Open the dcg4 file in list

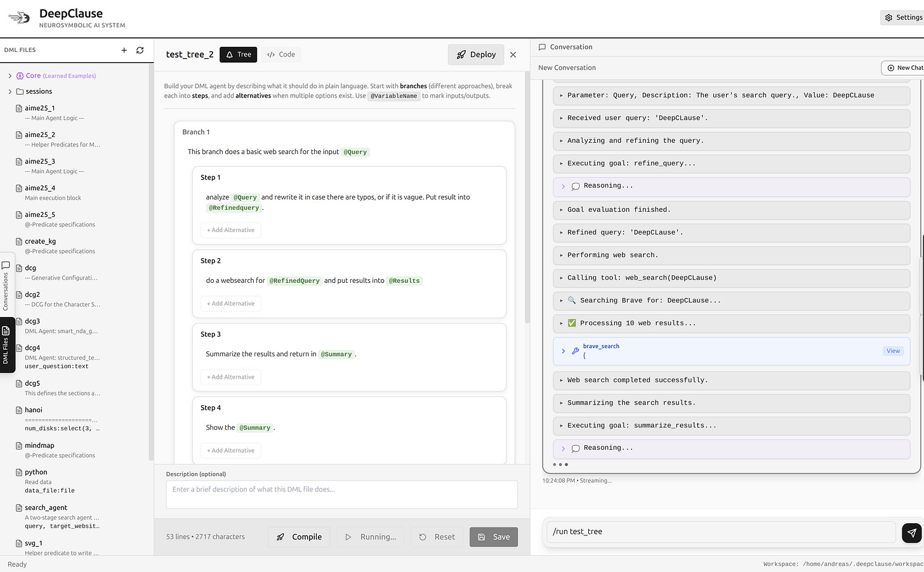[x=32, y=348]
